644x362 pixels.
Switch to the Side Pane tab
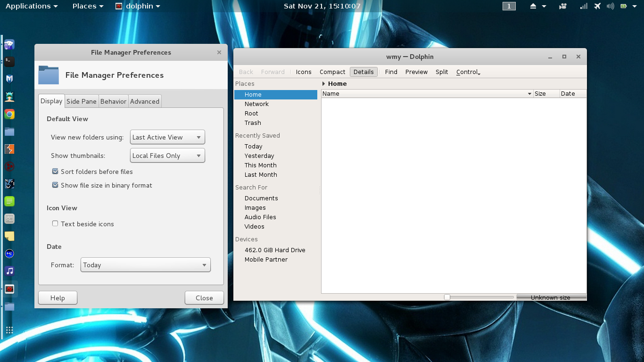click(82, 101)
